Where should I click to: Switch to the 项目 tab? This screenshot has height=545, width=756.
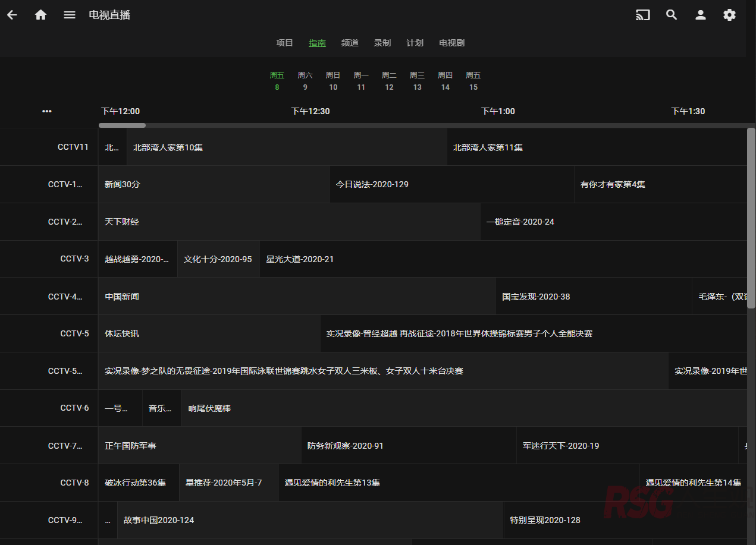coord(285,43)
